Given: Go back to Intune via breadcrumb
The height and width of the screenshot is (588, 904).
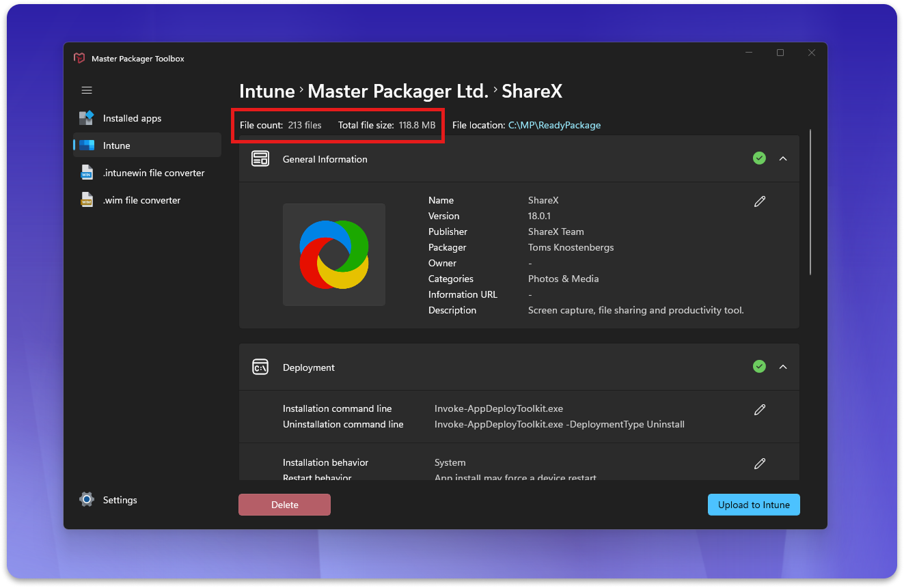Looking at the screenshot, I should pyautogui.click(x=266, y=92).
